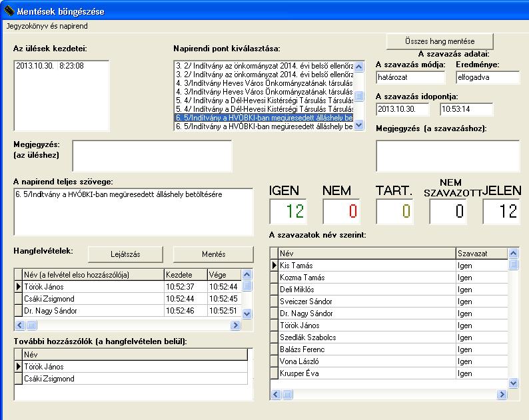The image size is (529, 420).
Task: Select last agenda row 6. 5/Indítvány HVÓBKI
Action: pyautogui.click(x=264, y=126)
